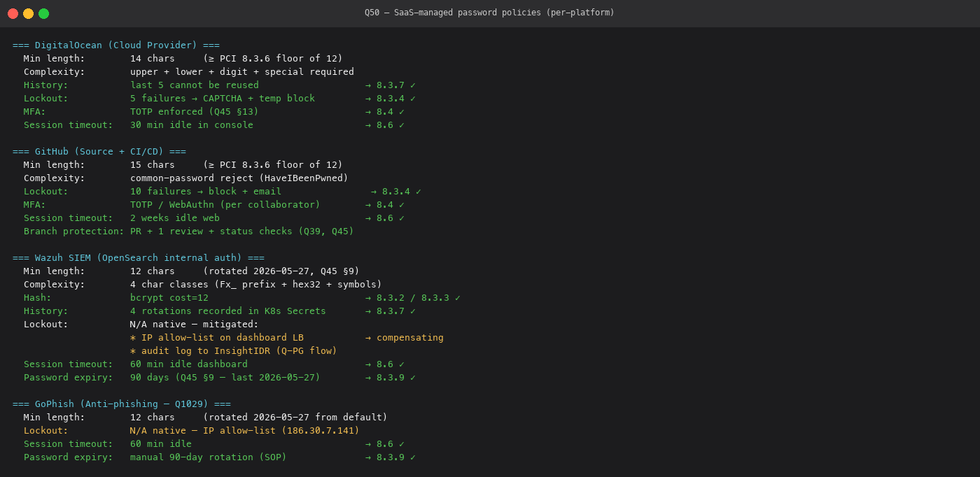Click the green maximize window button
Viewport: 980px width, 477px height.
click(43, 13)
